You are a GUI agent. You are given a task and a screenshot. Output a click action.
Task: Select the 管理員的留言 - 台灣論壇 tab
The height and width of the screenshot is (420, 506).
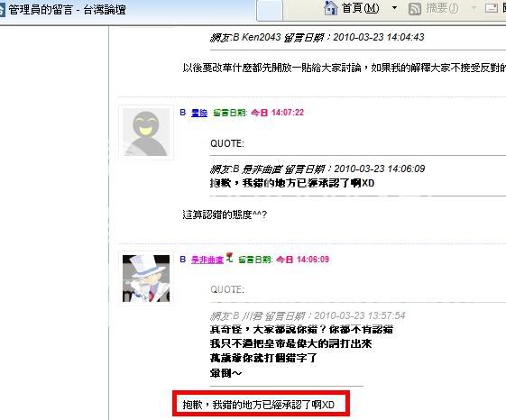coord(127,11)
